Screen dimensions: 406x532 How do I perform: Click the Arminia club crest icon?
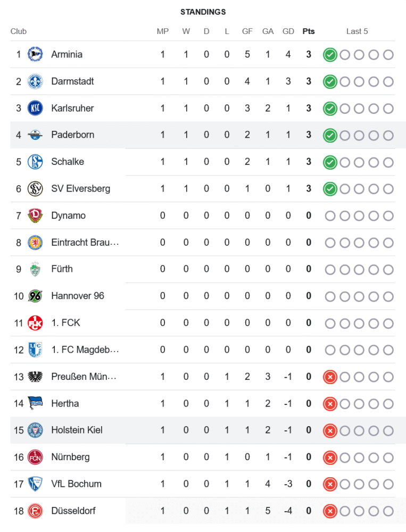(35, 54)
